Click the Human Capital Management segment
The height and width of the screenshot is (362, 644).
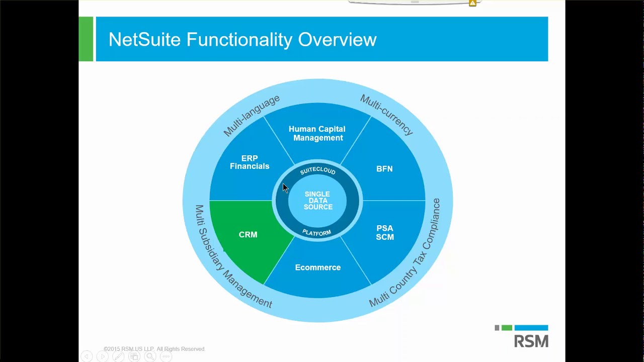coord(317,133)
